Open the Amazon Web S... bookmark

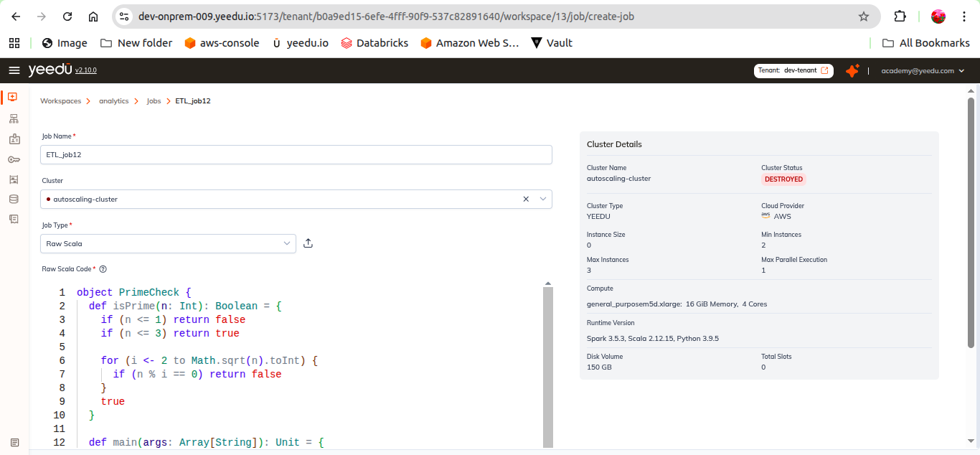469,43
